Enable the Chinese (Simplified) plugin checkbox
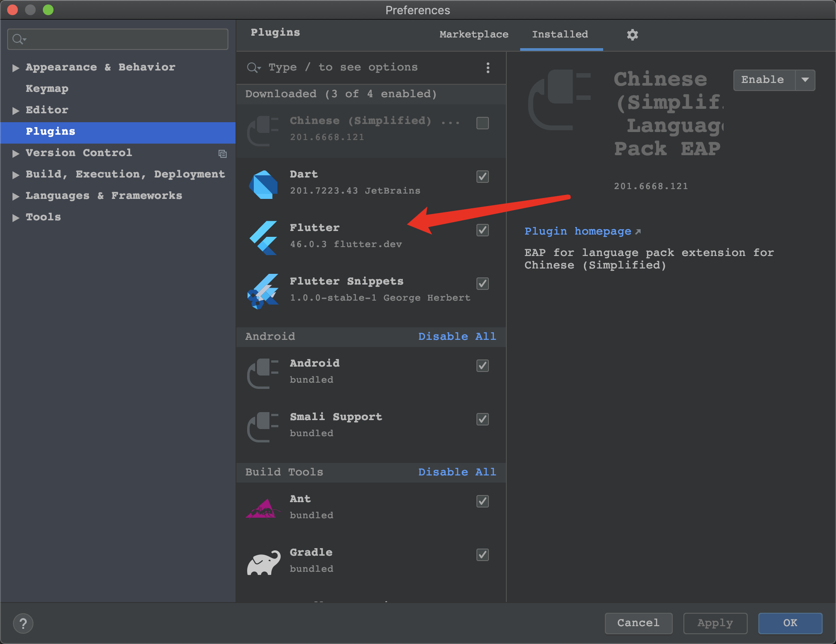Viewport: 836px width, 644px height. [x=483, y=123]
